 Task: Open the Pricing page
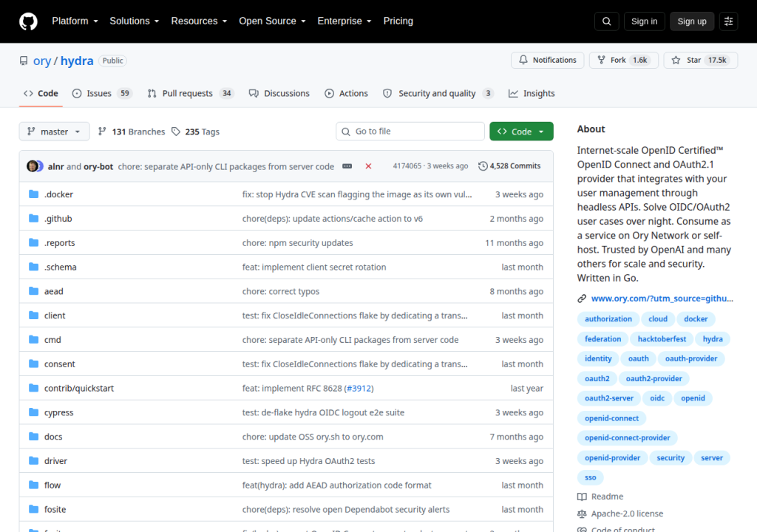coord(398,21)
